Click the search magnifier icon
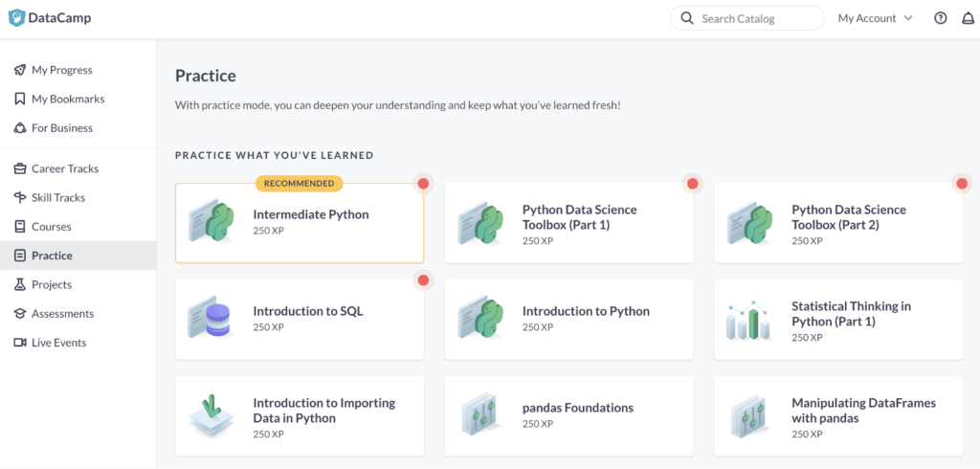 (x=686, y=18)
